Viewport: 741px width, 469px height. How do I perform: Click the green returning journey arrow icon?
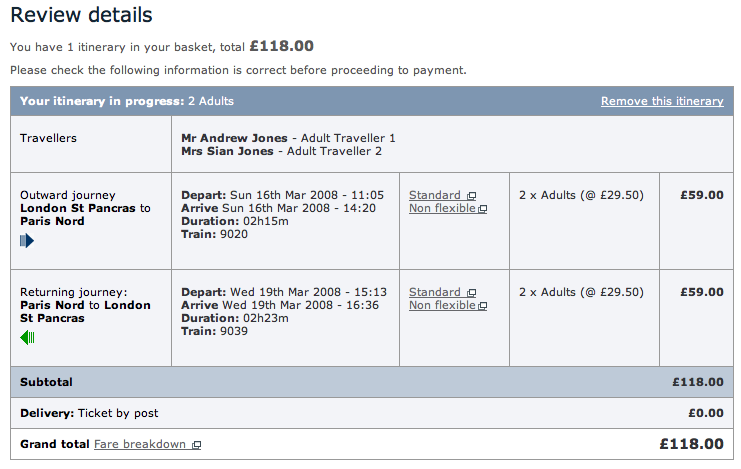[27, 338]
